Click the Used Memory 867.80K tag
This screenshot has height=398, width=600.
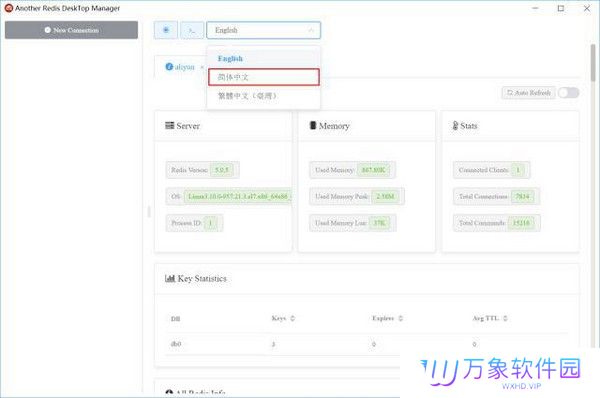tap(352, 170)
